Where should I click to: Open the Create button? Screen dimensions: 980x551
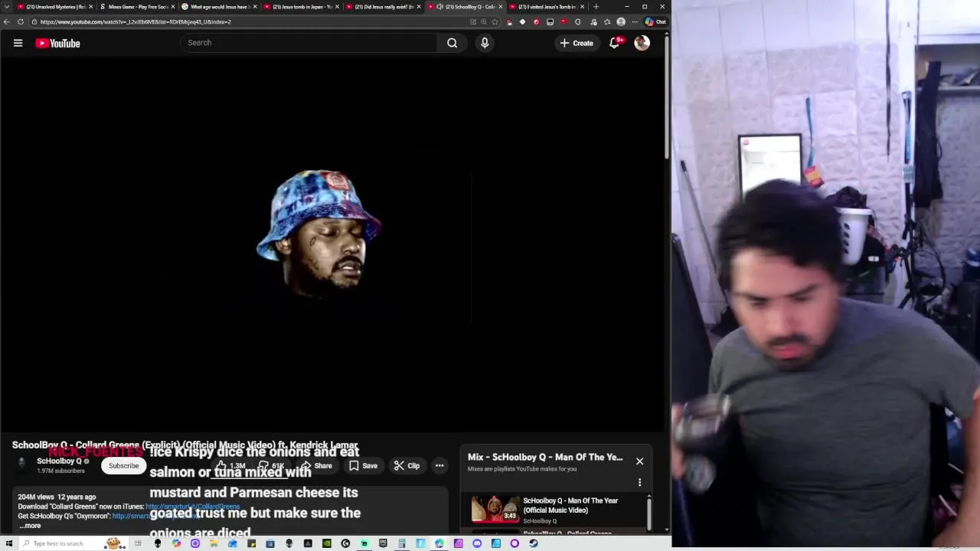[x=577, y=43]
